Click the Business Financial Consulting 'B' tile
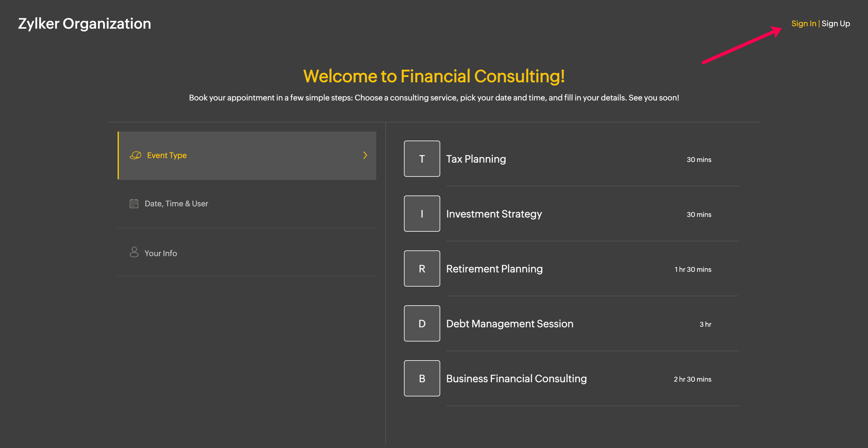The image size is (868, 448). coord(422,378)
